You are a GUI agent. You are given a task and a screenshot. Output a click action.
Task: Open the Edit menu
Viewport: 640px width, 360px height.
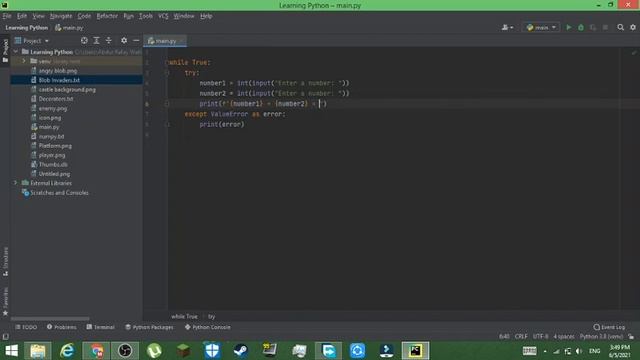pos(22,16)
